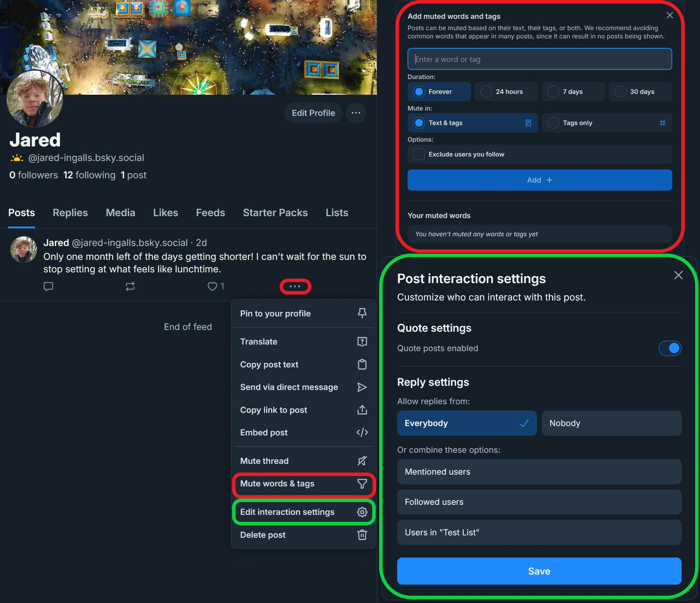Click the code icon beside Embed post
The width and height of the screenshot is (700, 603).
362,432
